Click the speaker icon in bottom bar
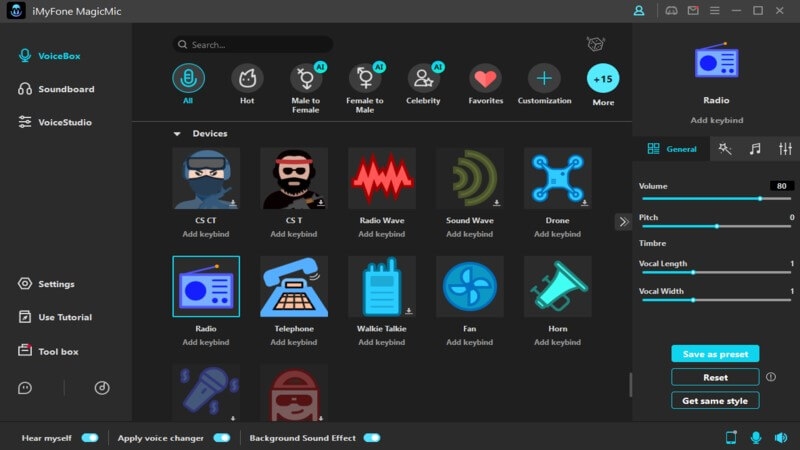 (x=781, y=437)
